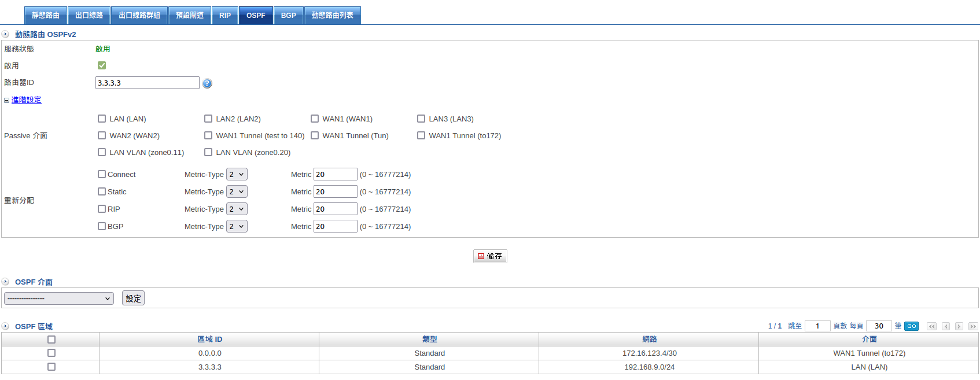Viewport: 980px width, 380px height.
Task: Click the OSPF 區域 section arrow icon
Action: pyautogui.click(x=5, y=326)
